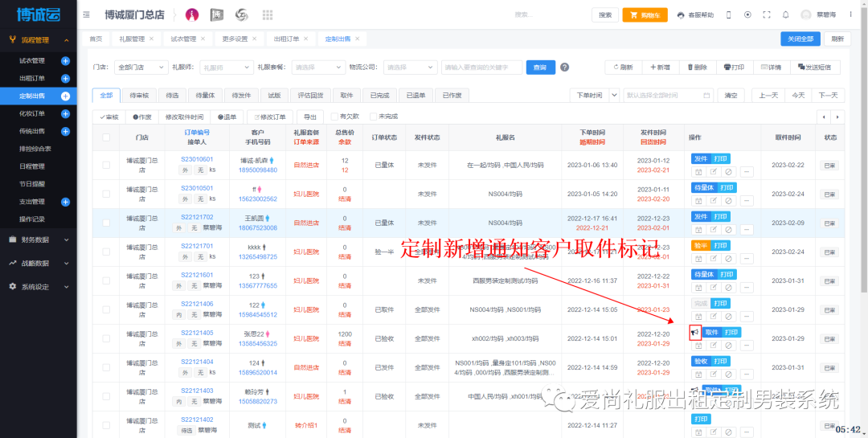
Task: Go to previous page arrow above table
Action: [x=824, y=117]
